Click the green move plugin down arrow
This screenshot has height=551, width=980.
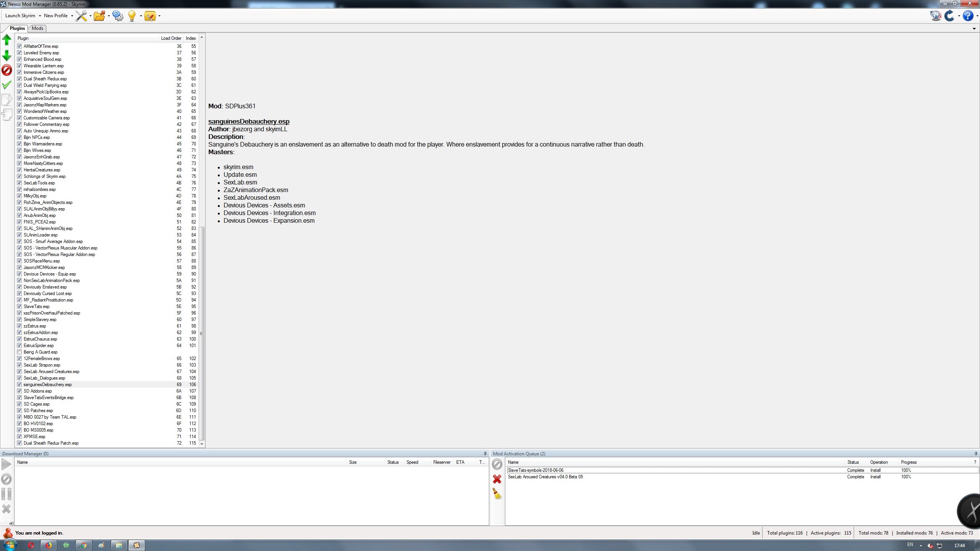click(x=7, y=55)
